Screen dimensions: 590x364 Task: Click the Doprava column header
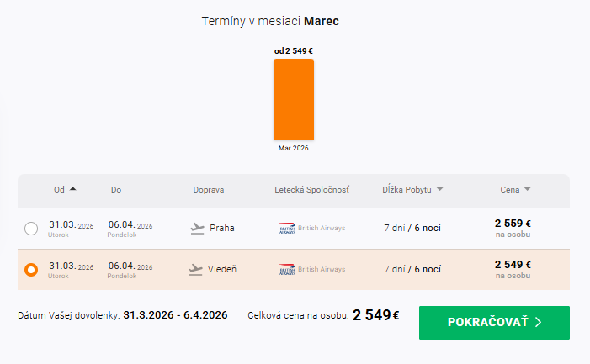[x=209, y=190]
